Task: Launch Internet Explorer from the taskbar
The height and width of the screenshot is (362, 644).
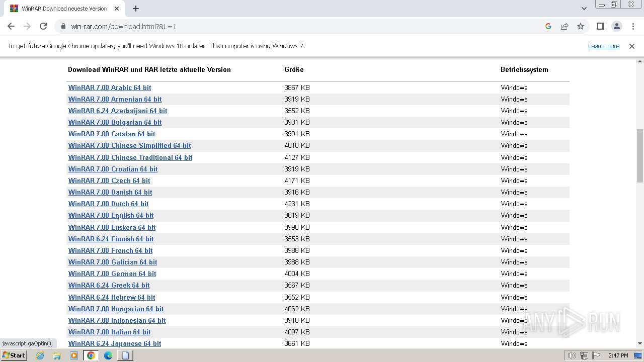Action: click(x=40, y=355)
